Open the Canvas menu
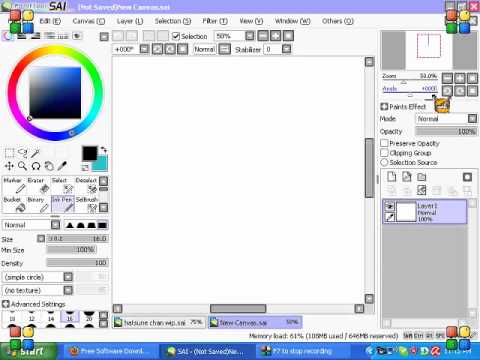The image size is (480, 360). point(89,21)
